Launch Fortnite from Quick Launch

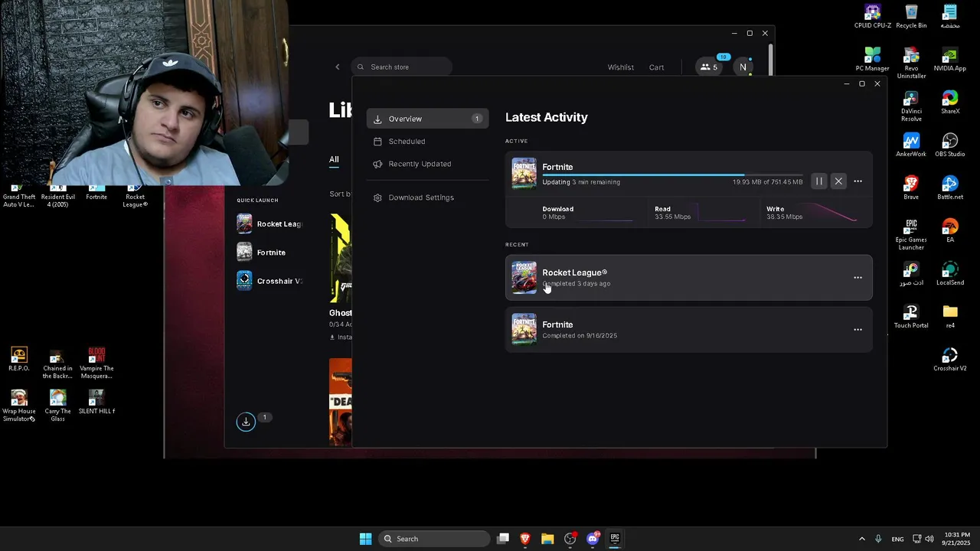(x=262, y=253)
